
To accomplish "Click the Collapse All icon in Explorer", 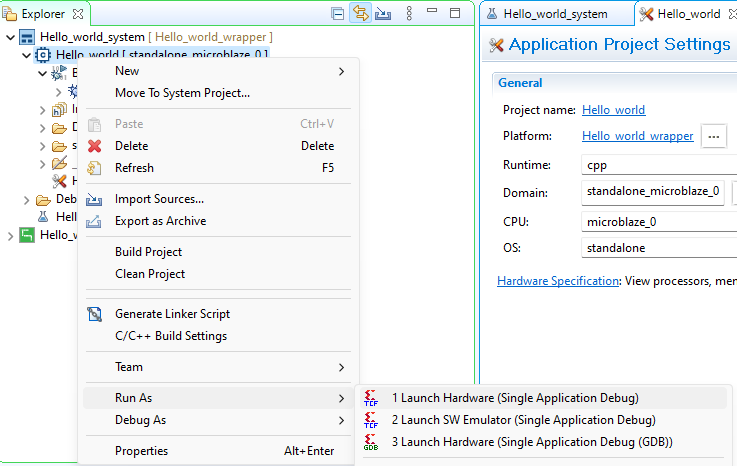I will pos(338,14).
